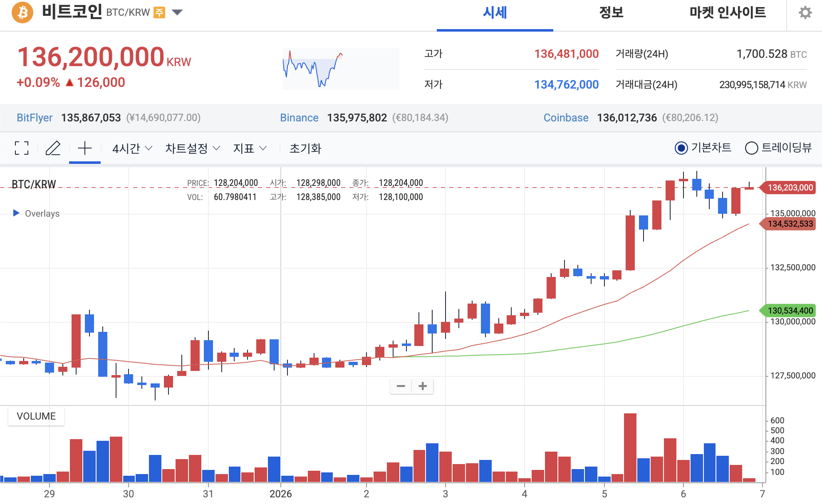Open the 마켓 인사이트 tab

(728, 12)
